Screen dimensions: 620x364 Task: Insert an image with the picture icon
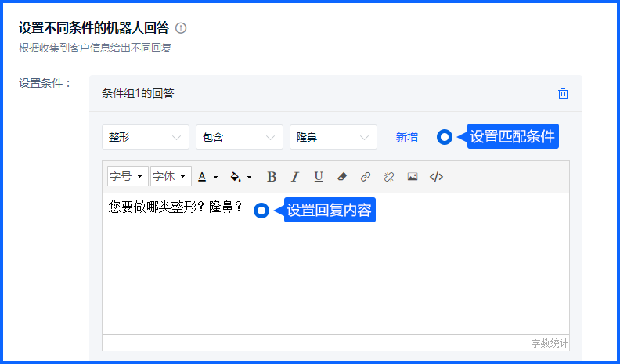(x=413, y=177)
